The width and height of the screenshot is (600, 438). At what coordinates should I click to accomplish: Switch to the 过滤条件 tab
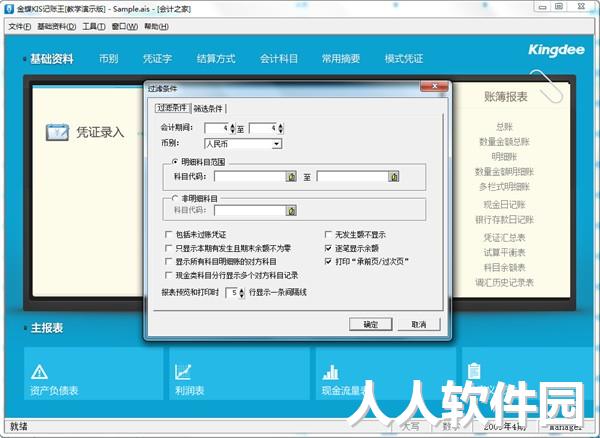click(x=172, y=108)
